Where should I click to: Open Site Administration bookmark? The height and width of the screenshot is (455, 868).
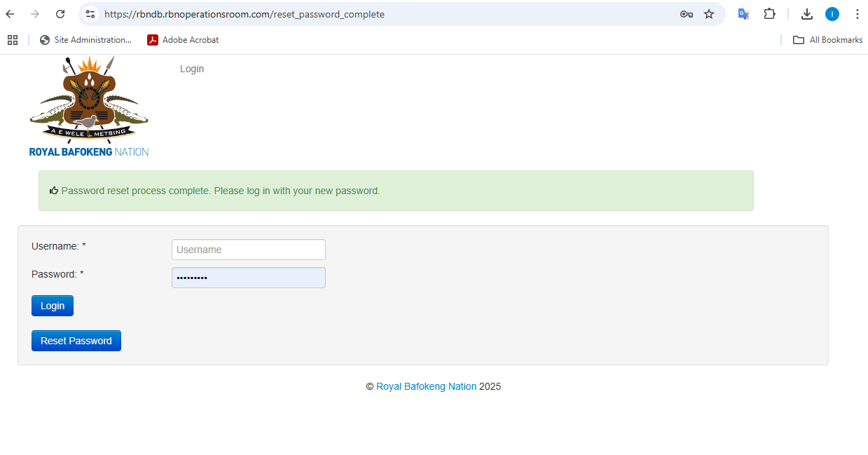85,40
